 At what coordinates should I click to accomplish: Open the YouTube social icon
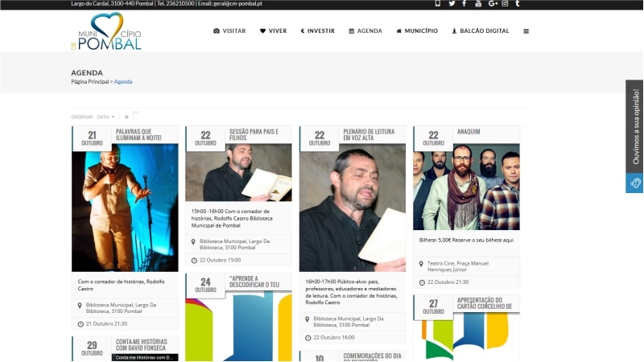pos(478,3)
